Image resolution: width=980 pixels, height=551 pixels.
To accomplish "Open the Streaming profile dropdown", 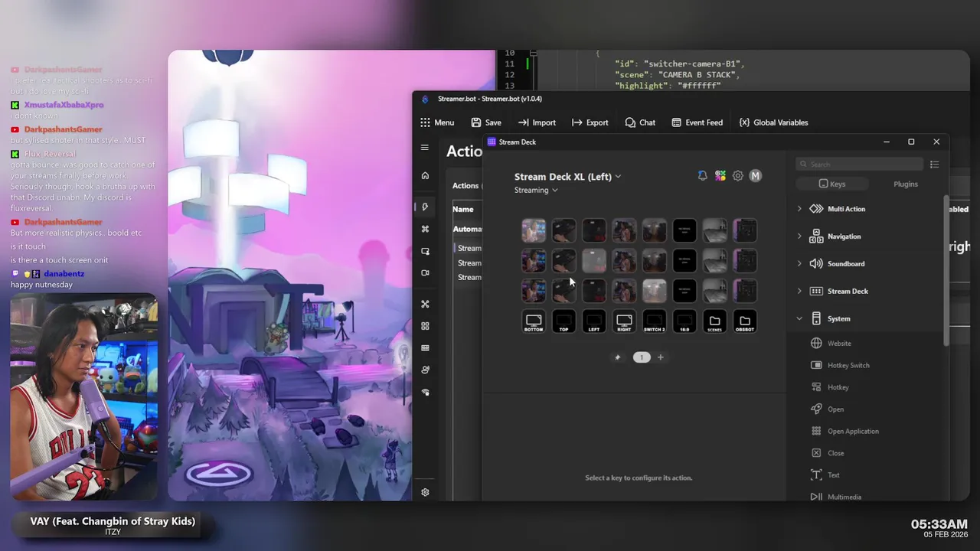I will [x=536, y=190].
